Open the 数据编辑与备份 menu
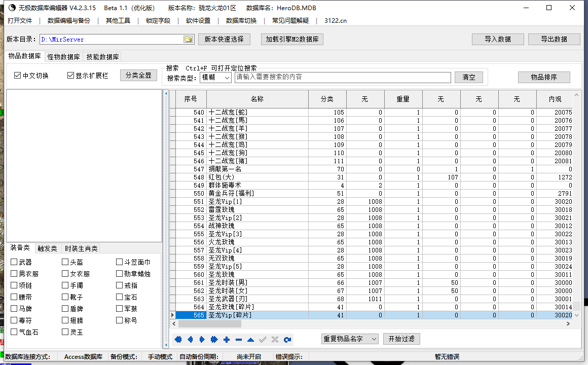 pos(68,21)
